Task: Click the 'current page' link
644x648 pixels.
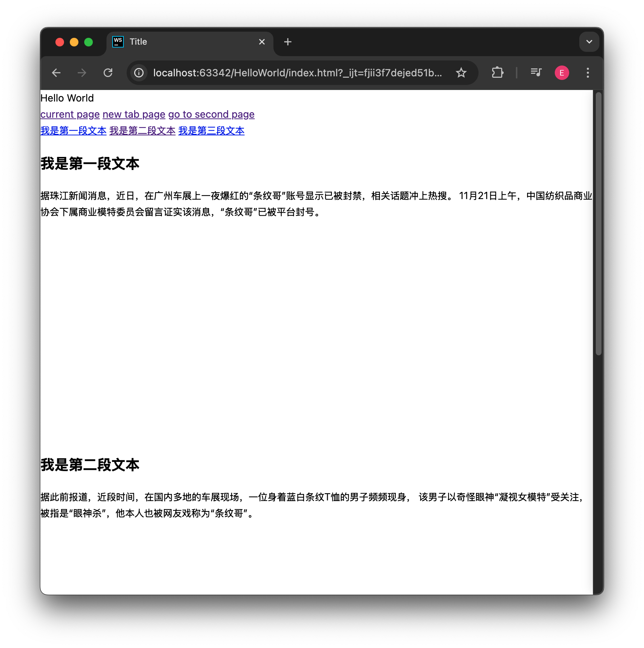Action: (70, 114)
